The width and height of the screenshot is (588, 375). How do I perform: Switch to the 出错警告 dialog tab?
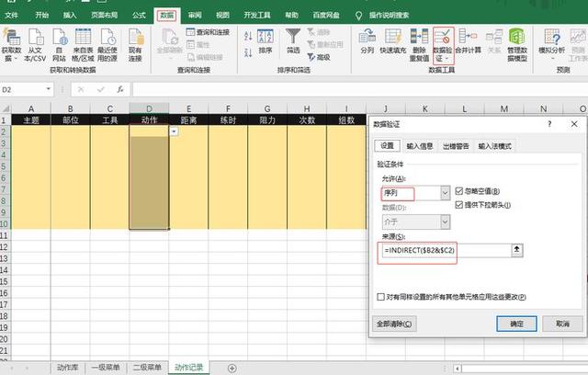coord(456,146)
